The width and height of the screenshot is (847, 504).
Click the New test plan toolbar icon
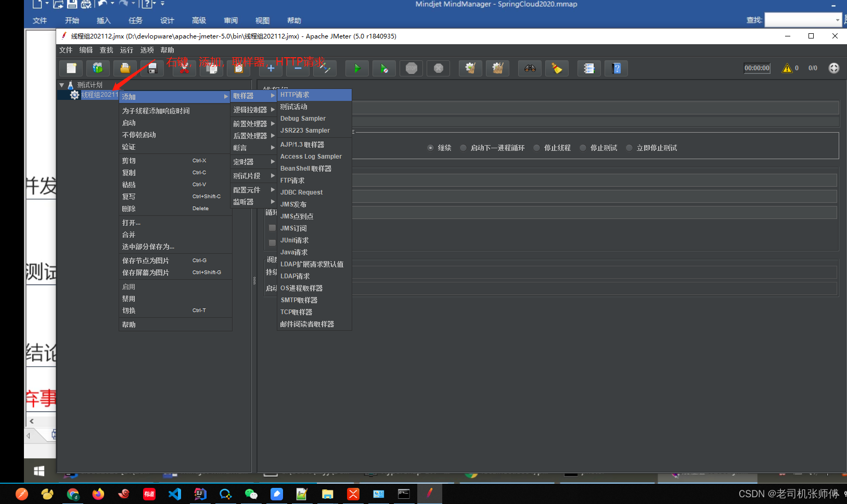71,68
